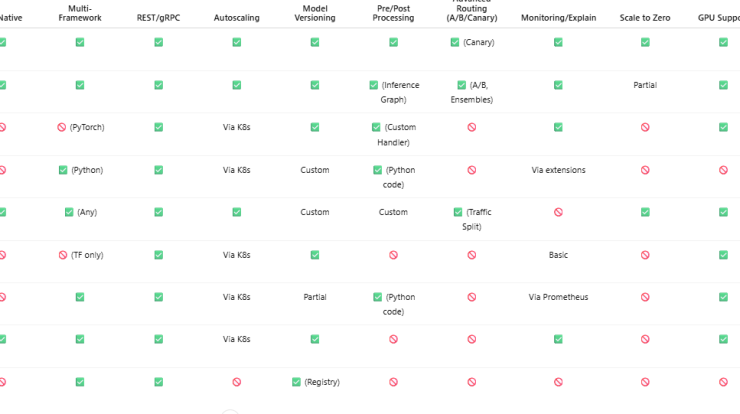
Task: Select the check icon before (Traffic Split)
Action: point(458,212)
